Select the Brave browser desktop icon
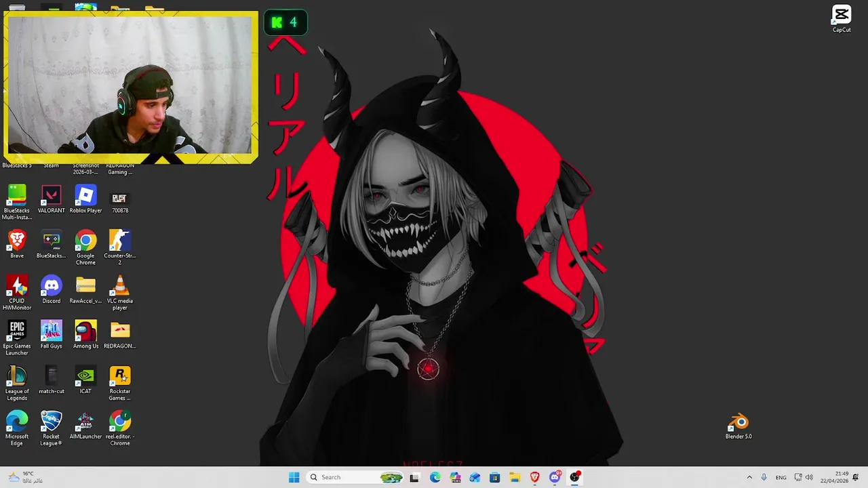Image resolution: width=868 pixels, height=488 pixels. click(x=17, y=245)
